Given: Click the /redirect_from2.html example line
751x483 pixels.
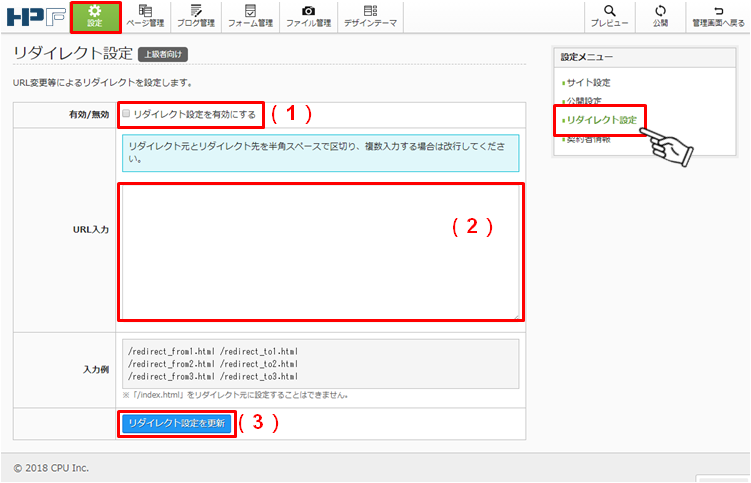Looking at the screenshot, I should [x=213, y=364].
